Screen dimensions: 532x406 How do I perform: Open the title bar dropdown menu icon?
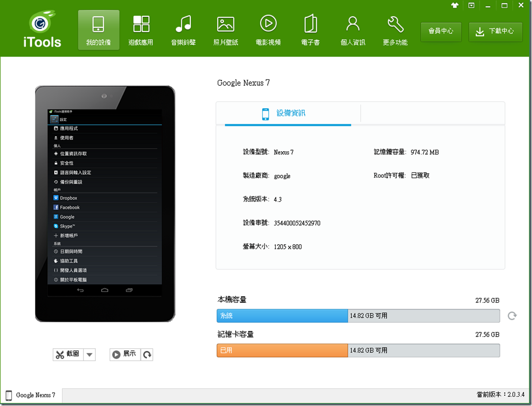tap(471, 5)
